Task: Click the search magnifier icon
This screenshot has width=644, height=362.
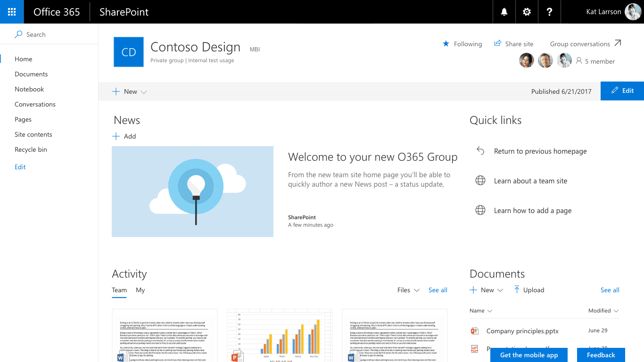Action: pos(18,34)
